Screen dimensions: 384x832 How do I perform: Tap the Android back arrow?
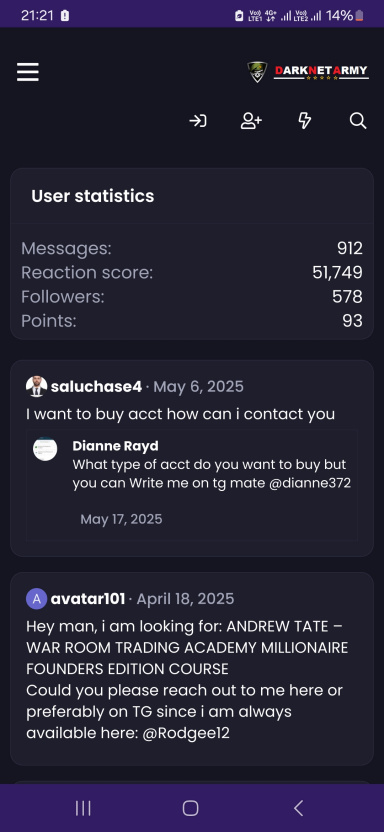299,808
